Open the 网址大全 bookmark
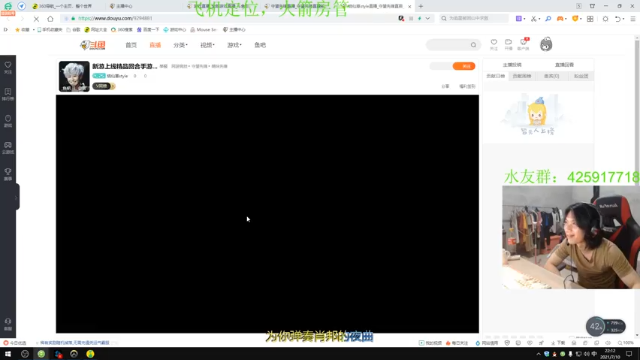 (96, 30)
